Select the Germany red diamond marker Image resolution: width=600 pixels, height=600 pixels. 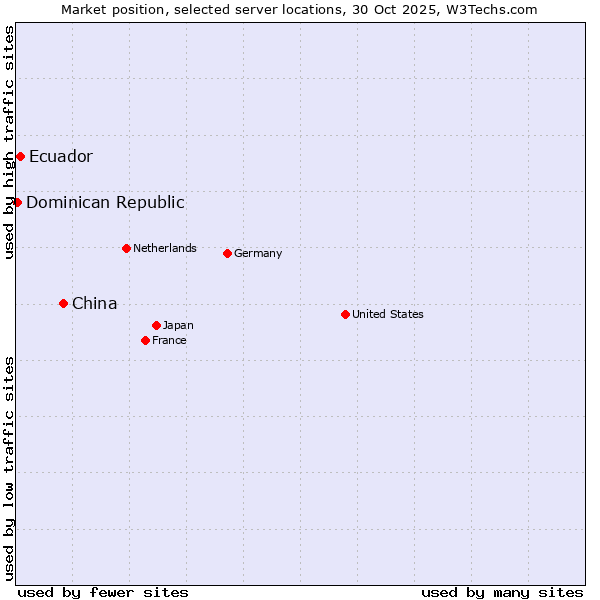[227, 253]
